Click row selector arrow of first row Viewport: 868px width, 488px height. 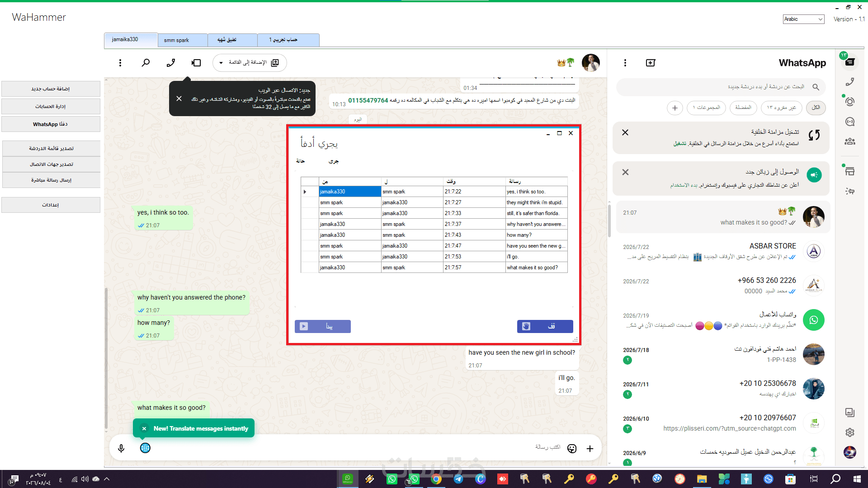click(310, 192)
